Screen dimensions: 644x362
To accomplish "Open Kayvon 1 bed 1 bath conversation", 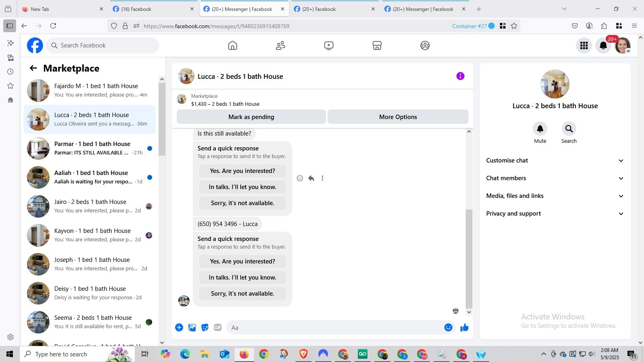I will coord(89,235).
